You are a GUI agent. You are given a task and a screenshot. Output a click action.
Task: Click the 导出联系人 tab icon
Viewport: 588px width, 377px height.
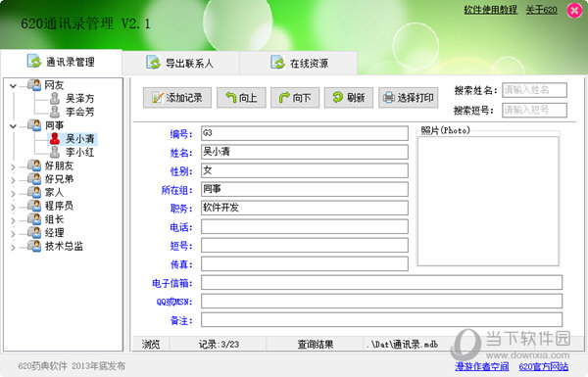point(153,63)
